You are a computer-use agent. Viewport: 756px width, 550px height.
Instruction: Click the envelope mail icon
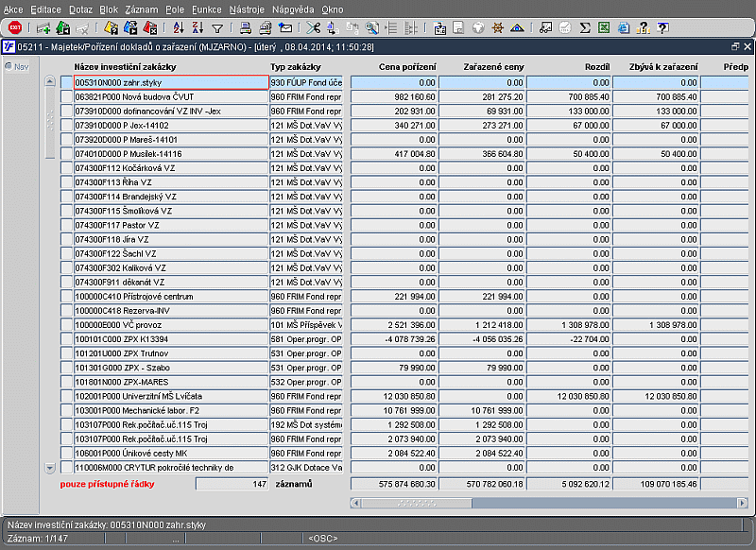(x=285, y=28)
